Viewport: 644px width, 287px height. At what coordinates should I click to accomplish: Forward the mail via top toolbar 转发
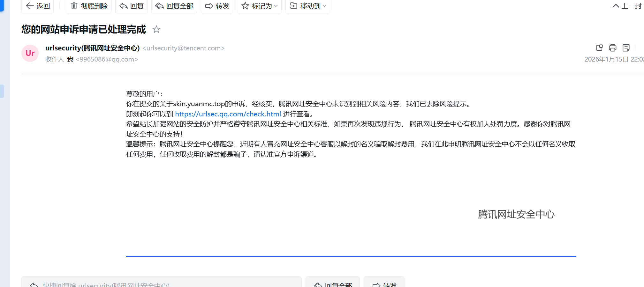point(217,6)
